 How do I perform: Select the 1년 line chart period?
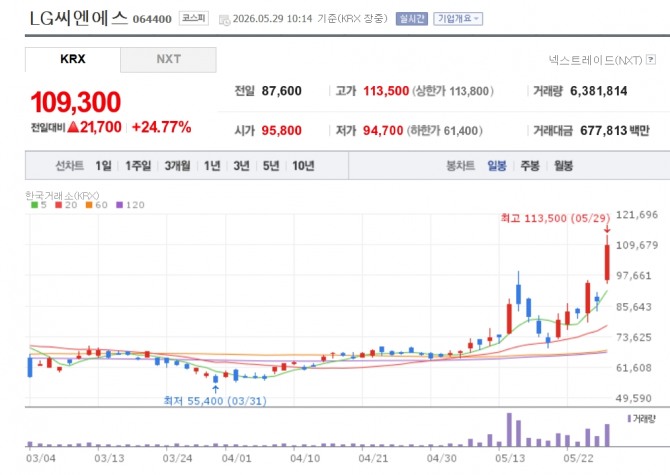[212, 166]
